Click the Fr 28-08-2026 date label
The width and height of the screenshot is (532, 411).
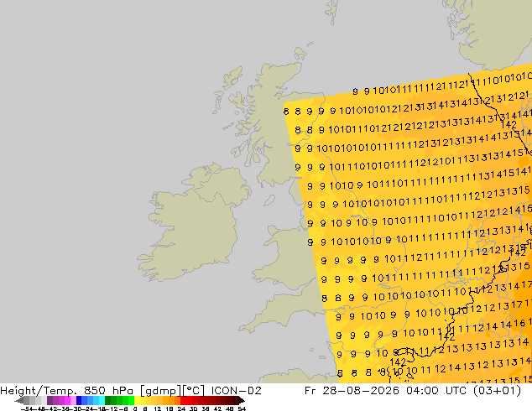352,391
